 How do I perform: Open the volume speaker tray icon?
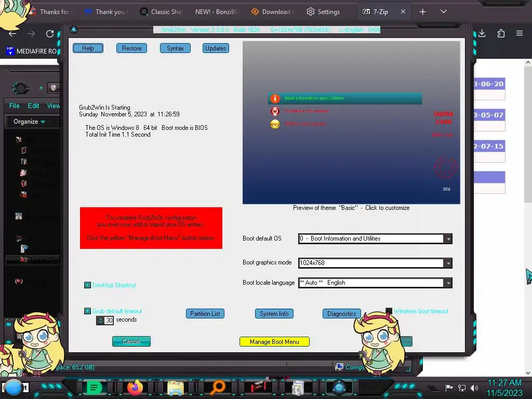pyautogui.click(x=474, y=388)
